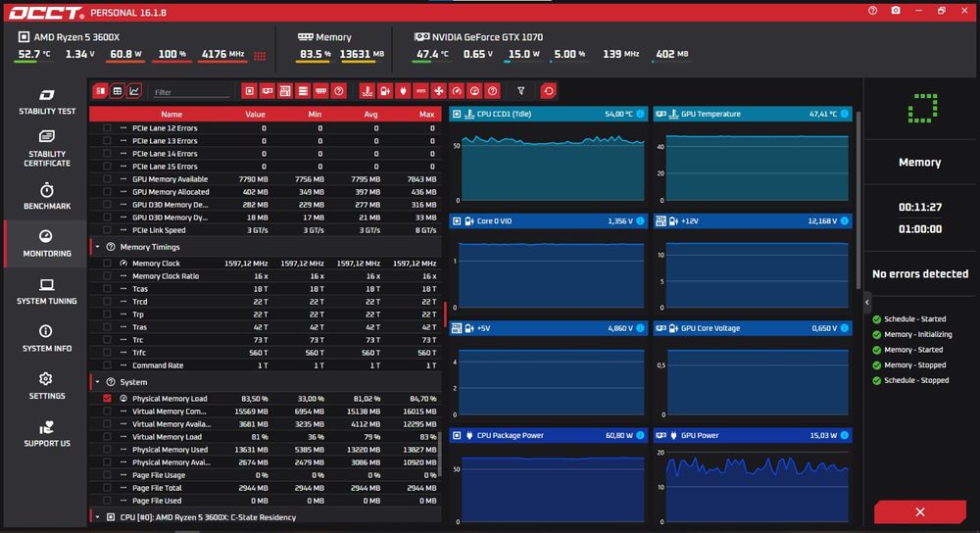
Task: Click the sensor table vertical scrollbar
Action: 439,454
